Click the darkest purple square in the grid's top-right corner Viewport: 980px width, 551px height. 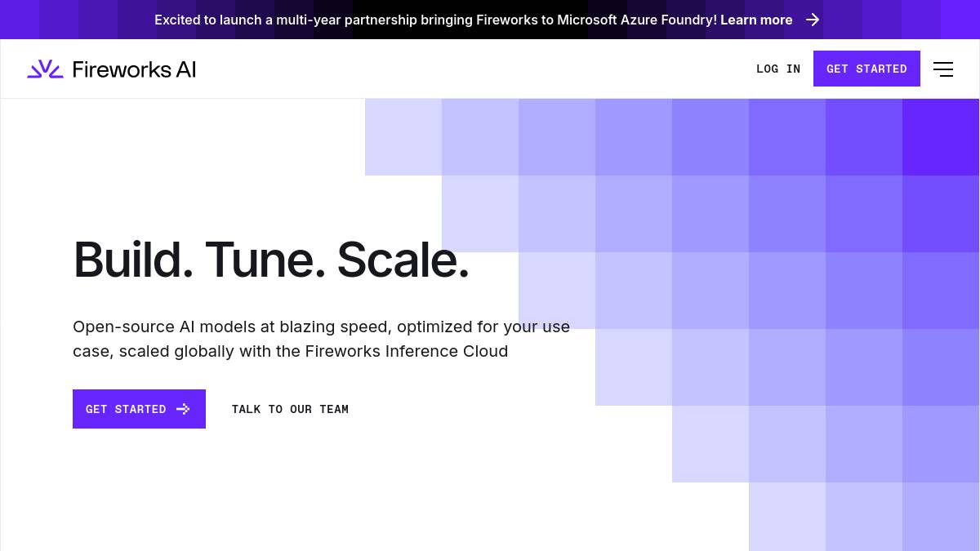tap(941, 137)
